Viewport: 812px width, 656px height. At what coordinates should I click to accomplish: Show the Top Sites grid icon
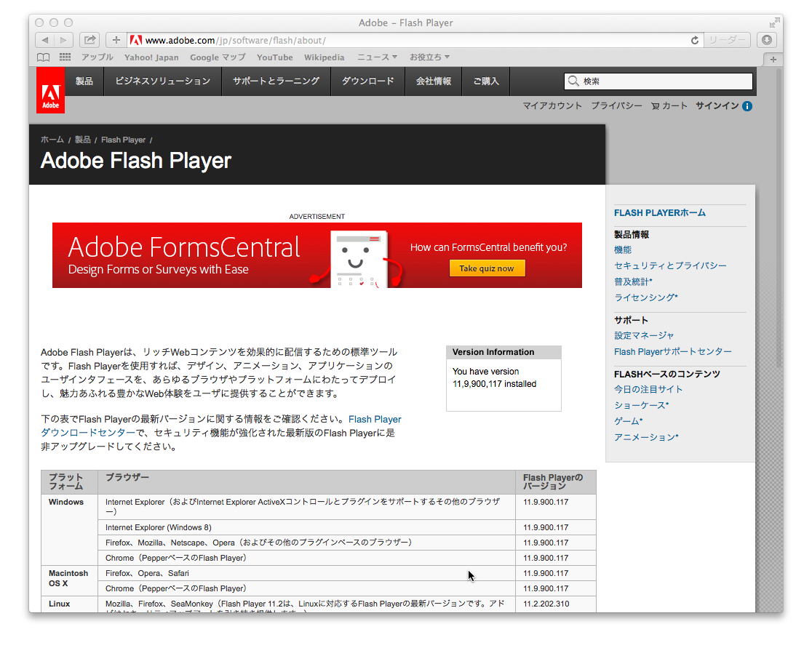(x=65, y=57)
